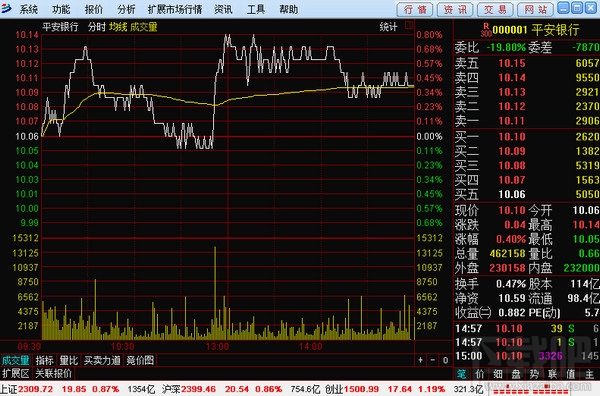The width and height of the screenshot is (600, 396).
Task: Switch to the 势 tab in quote panel
Action: (x=534, y=374)
